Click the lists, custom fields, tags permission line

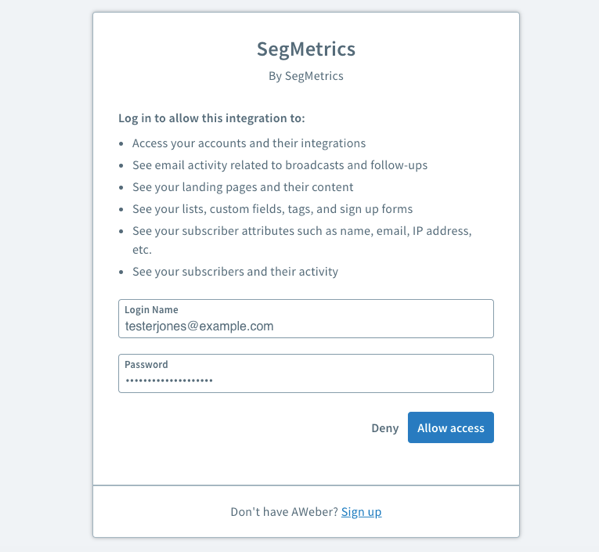pyautogui.click(x=272, y=209)
